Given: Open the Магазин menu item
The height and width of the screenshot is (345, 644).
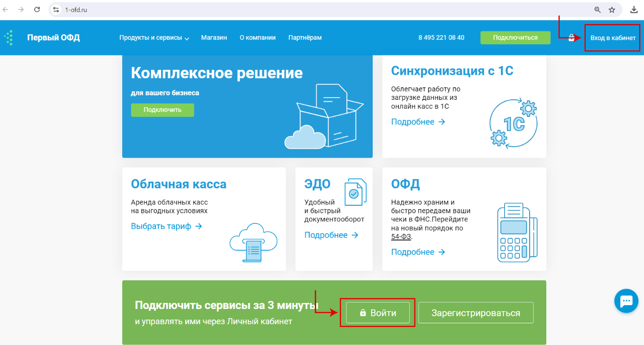Looking at the screenshot, I should (x=214, y=38).
